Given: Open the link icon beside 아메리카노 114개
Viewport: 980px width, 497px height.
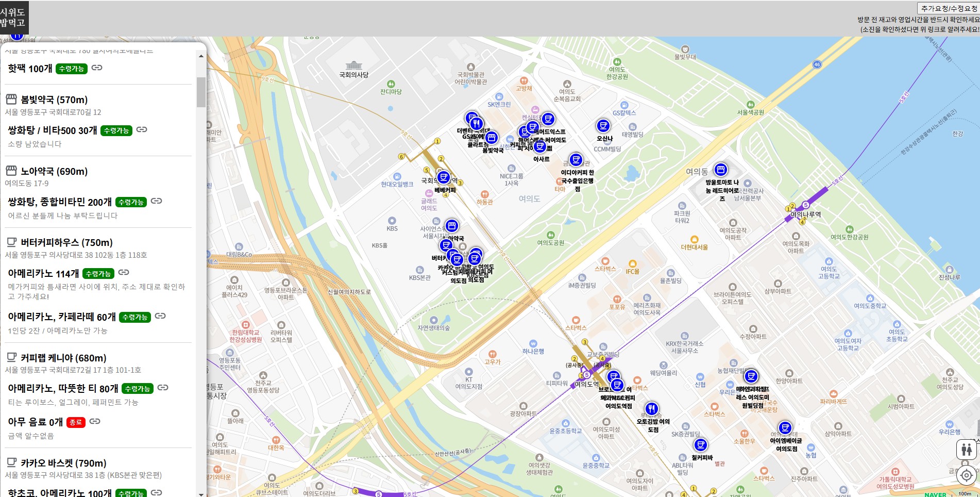Looking at the screenshot, I should (x=124, y=272).
